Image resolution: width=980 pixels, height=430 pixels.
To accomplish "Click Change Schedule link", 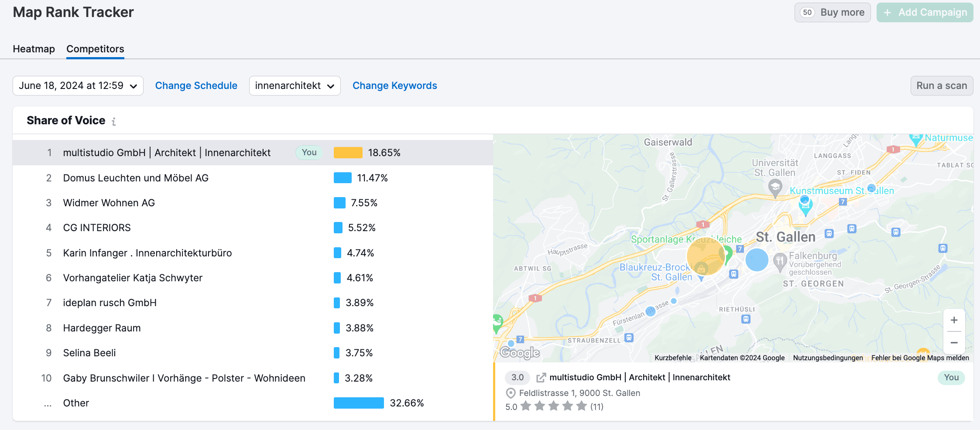I will click(196, 86).
